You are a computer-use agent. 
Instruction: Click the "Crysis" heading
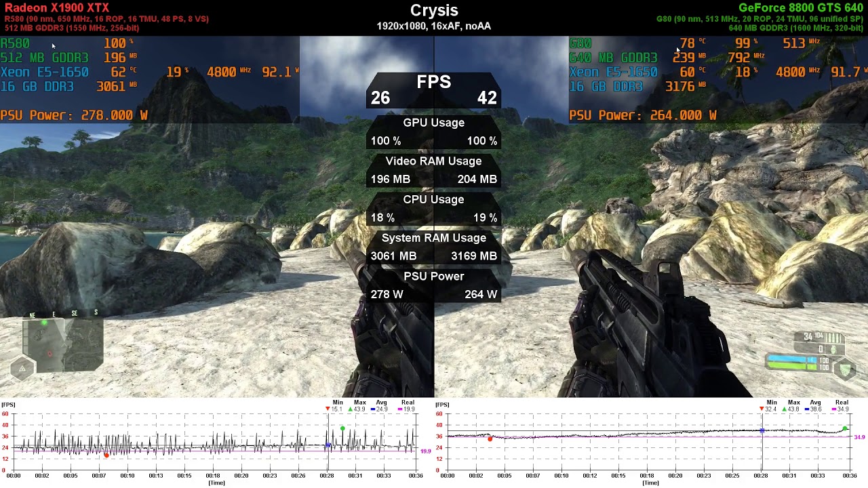pos(434,11)
